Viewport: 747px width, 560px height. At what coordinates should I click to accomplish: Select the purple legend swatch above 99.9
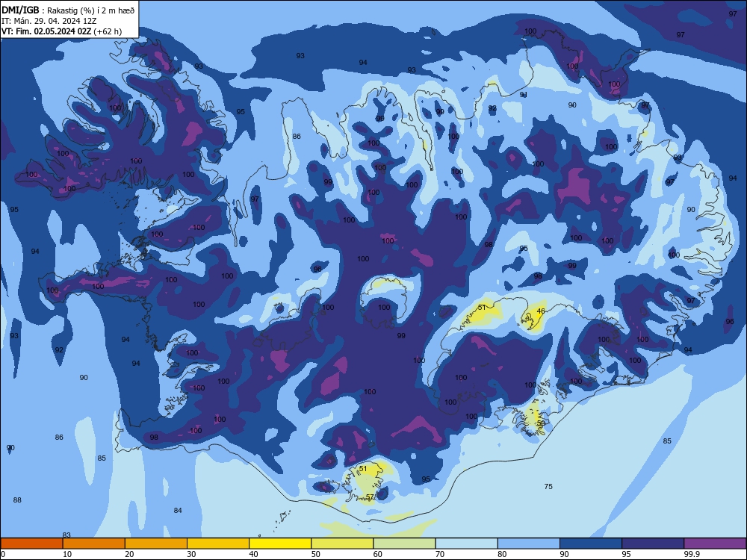click(715, 544)
